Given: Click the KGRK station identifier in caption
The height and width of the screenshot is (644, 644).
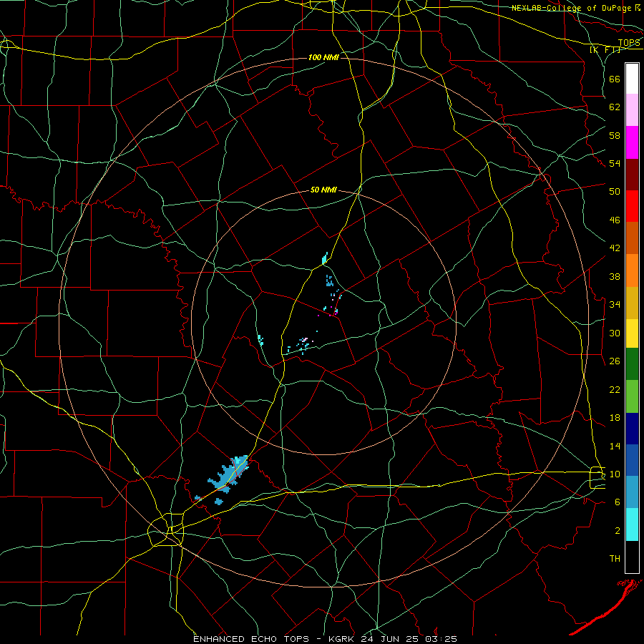Looking at the screenshot, I should [342, 639].
